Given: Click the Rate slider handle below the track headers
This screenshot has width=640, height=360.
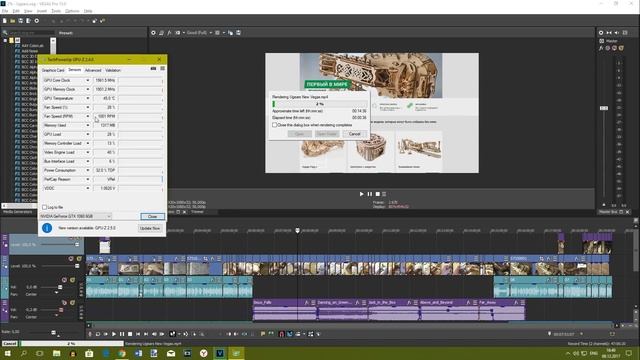Looking at the screenshot, I should pyautogui.click(x=53, y=333).
